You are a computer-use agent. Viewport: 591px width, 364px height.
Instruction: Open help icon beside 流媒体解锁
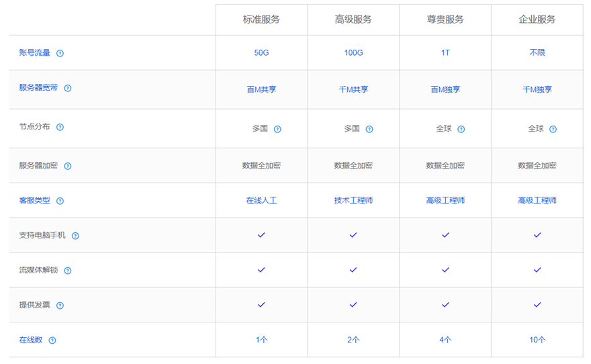point(67,271)
